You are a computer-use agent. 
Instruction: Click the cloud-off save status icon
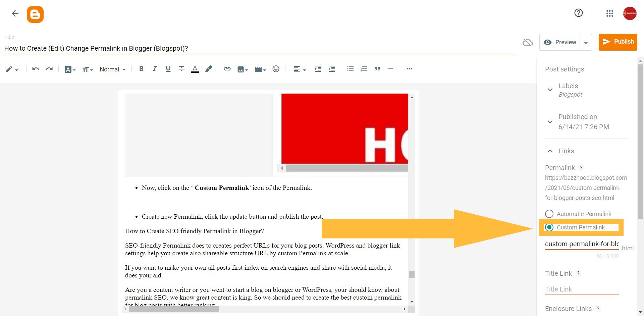(528, 42)
